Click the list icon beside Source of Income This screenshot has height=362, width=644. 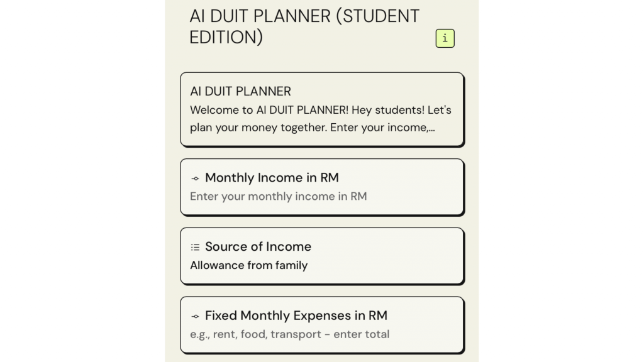[x=195, y=248]
